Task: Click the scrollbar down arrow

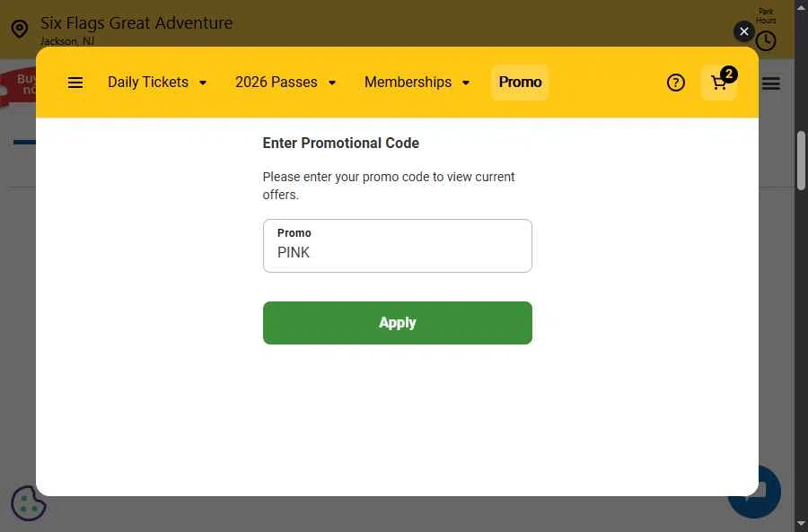Action: pyautogui.click(x=801, y=523)
